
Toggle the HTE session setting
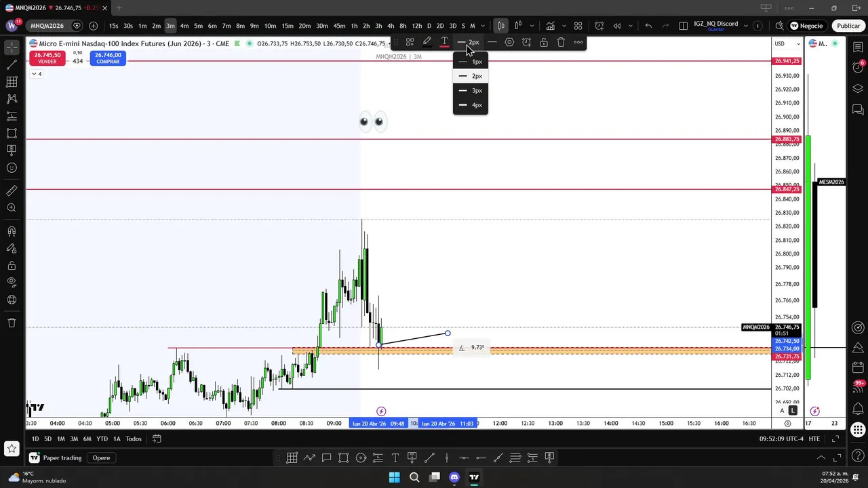pyautogui.click(x=814, y=439)
